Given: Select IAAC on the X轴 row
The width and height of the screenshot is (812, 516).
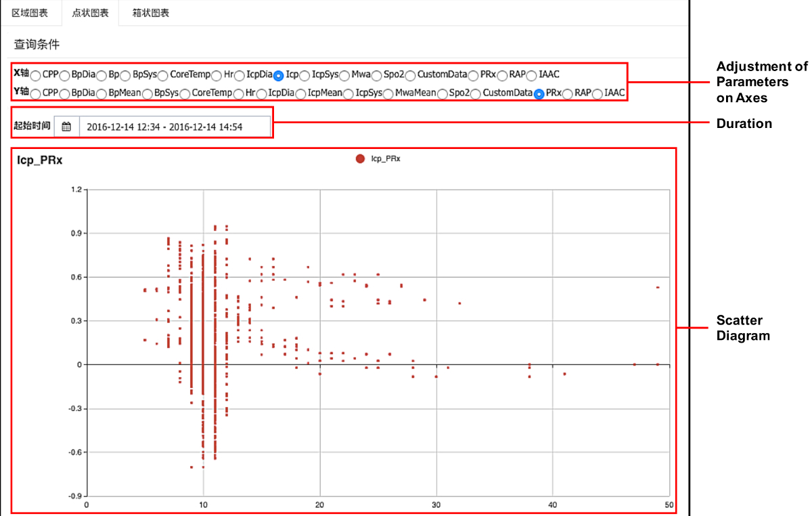Looking at the screenshot, I should click(531, 75).
